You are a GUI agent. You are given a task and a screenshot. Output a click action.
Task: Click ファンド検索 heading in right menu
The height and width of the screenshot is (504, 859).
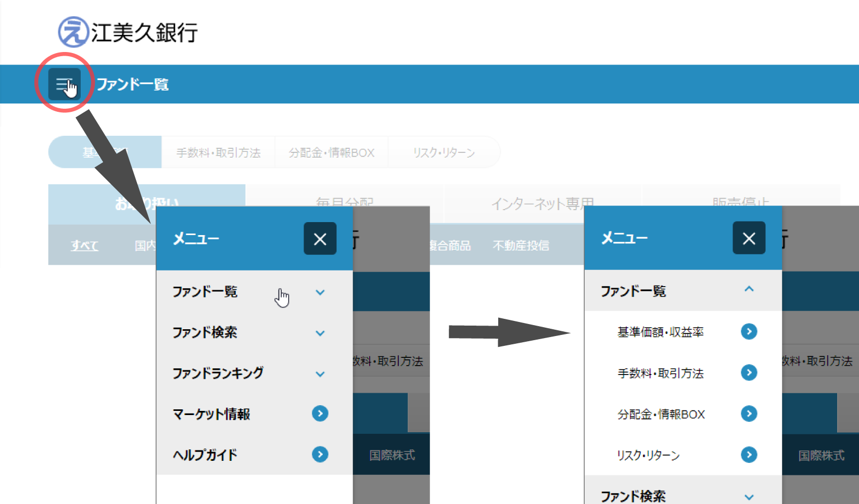coord(633,496)
